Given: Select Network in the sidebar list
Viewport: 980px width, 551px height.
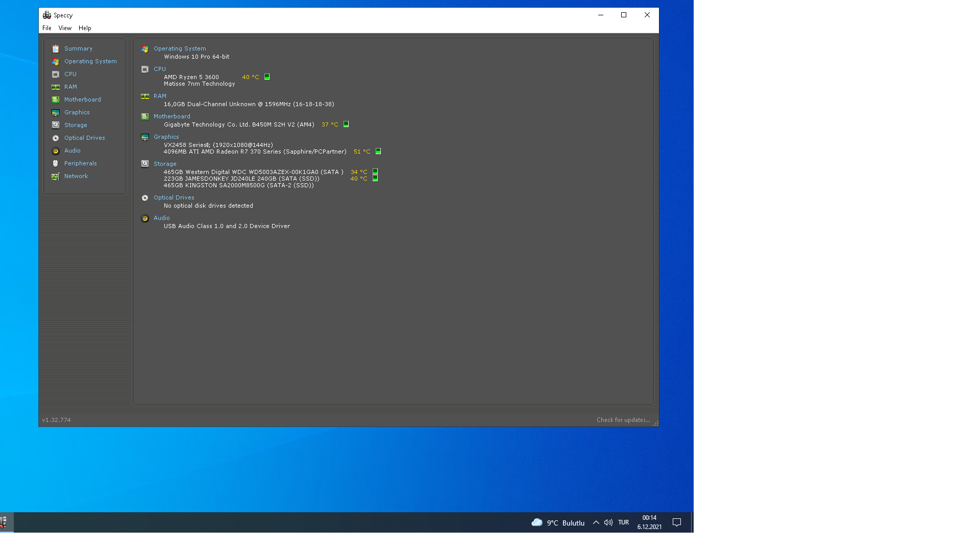Looking at the screenshot, I should click(x=76, y=176).
